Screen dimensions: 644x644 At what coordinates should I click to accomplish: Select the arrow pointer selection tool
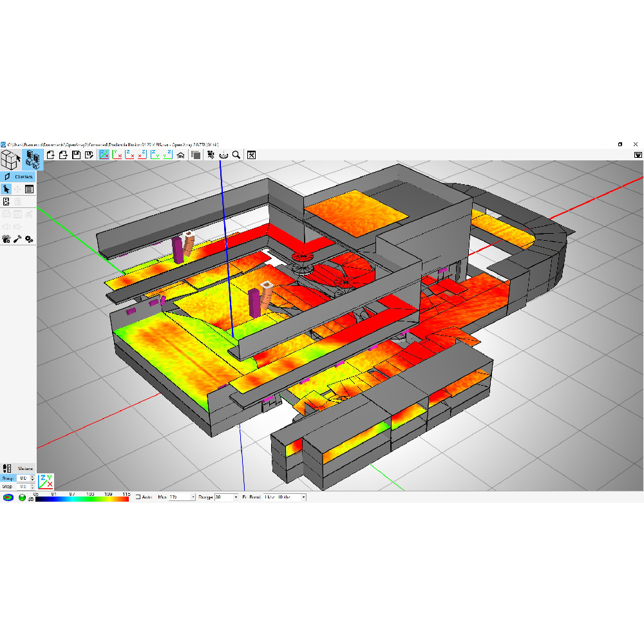point(6,189)
